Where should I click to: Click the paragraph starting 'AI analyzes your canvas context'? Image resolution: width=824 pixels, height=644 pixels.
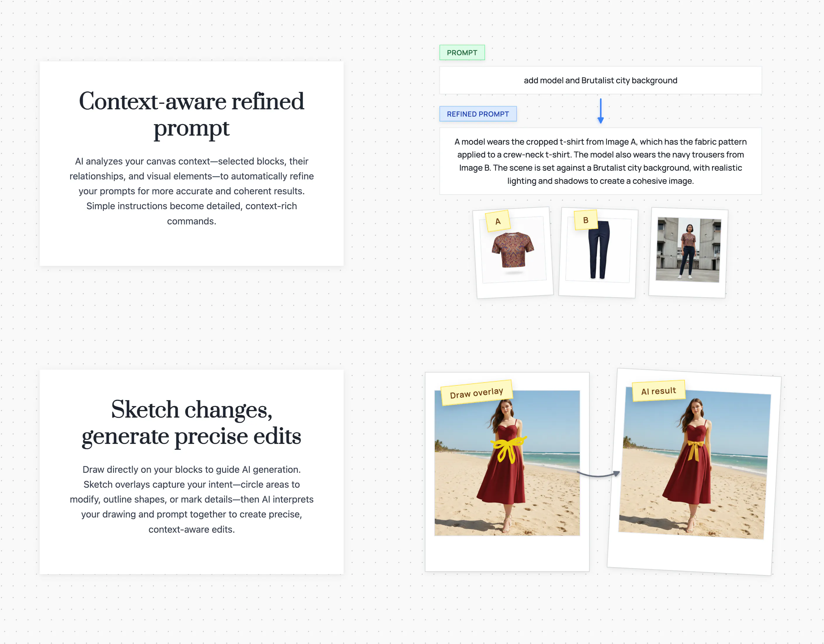tap(191, 191)
